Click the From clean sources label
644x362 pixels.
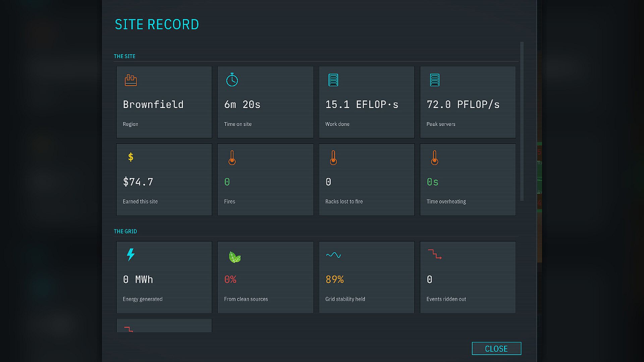click(x=246, y=299)
